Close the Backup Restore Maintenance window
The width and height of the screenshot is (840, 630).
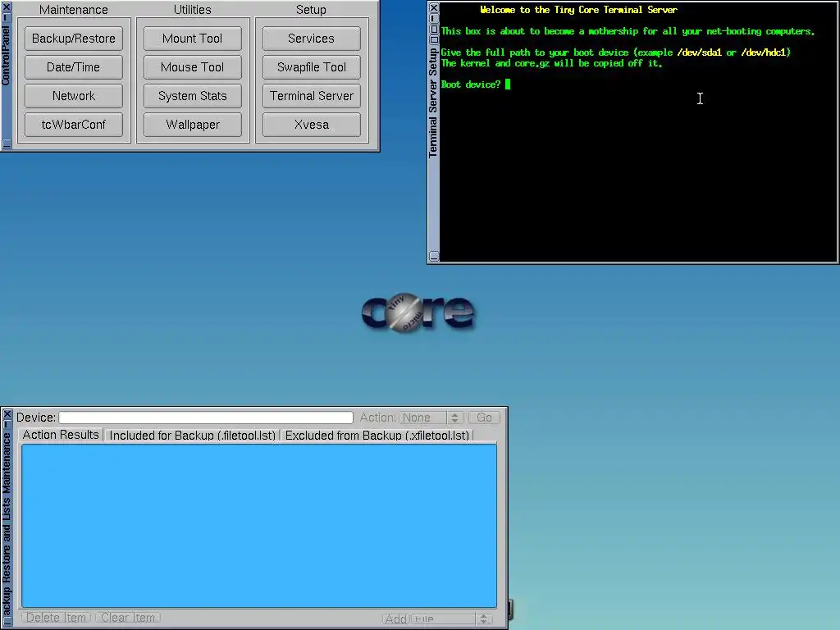pos(7,414)
